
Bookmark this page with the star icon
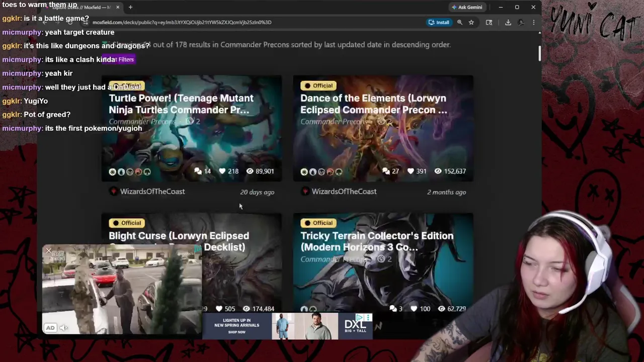471,22
